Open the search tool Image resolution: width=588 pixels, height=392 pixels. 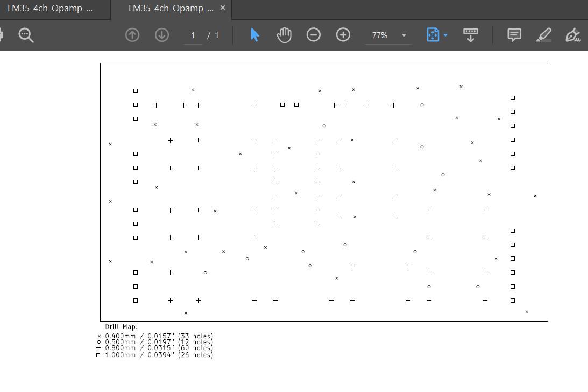(x=25, y=35)
